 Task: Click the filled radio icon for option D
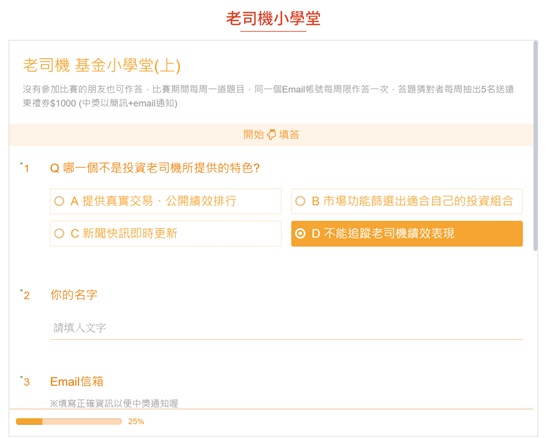click(x=300, y=233)
